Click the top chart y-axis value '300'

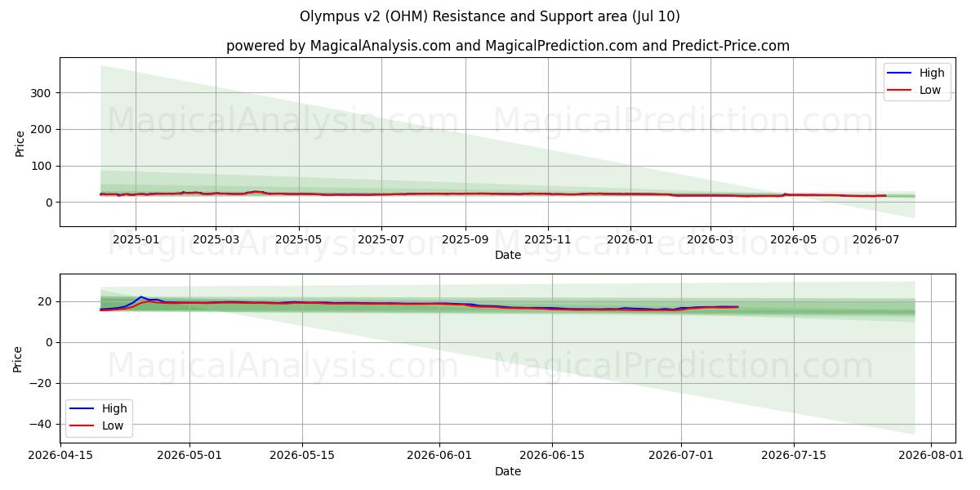click(x=42, y=93)
